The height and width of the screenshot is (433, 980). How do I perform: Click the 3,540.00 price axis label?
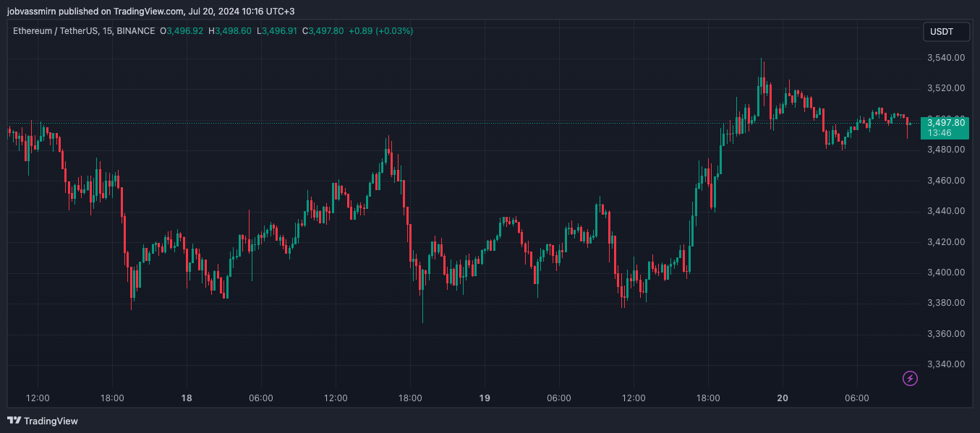[x=946, y=57]
